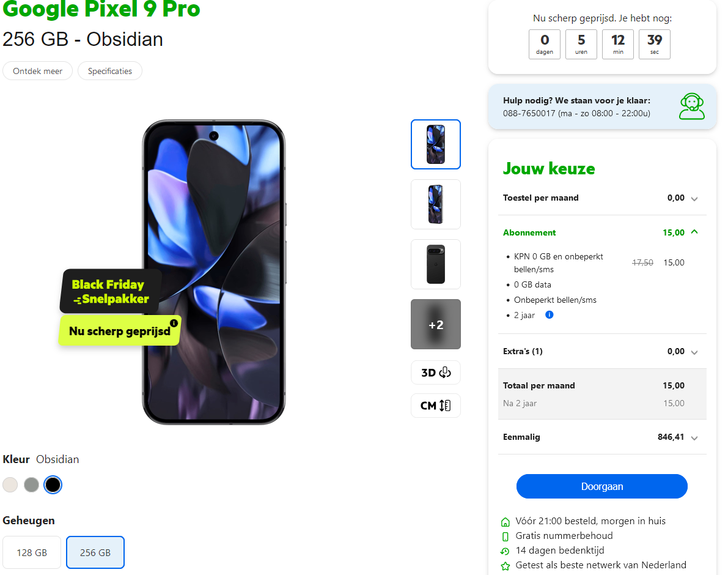Viewport: 728px width, 575px height.
Task: Expand the Toestel per maand section
Action: coord(601,198)
